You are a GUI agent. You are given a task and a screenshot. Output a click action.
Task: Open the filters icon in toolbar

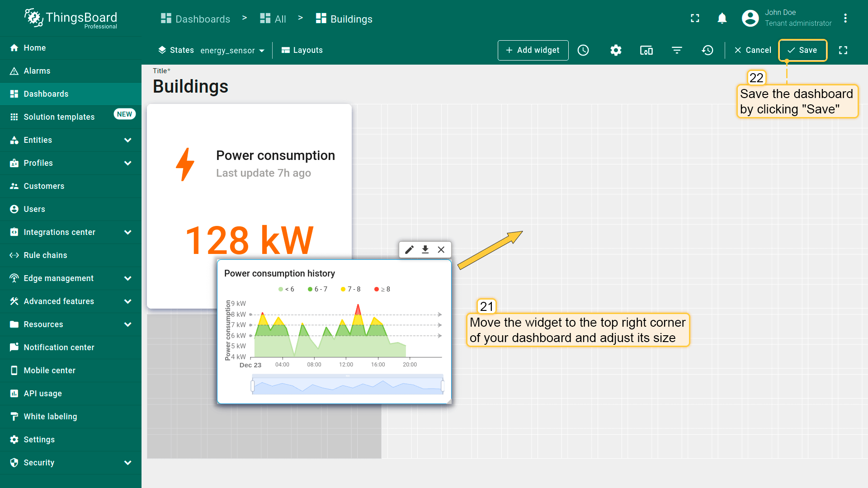[677, 50]
